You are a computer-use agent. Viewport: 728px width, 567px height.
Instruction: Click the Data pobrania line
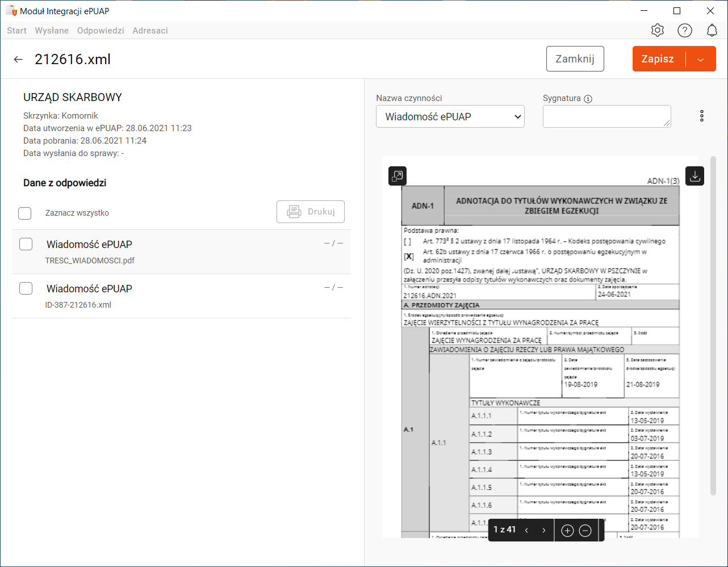pyautogui.click(x=85, y=141)
